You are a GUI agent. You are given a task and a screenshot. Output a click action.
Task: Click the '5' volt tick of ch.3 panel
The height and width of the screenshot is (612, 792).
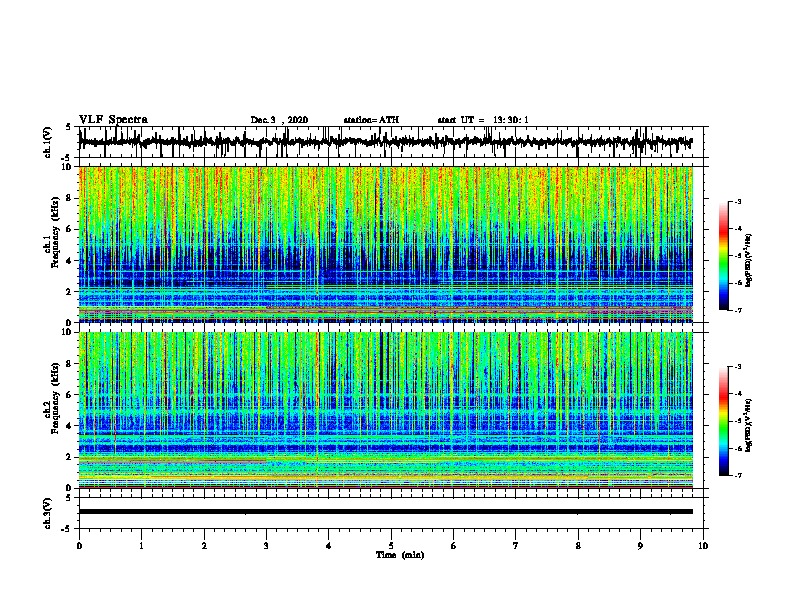click(x=68, y=498)
